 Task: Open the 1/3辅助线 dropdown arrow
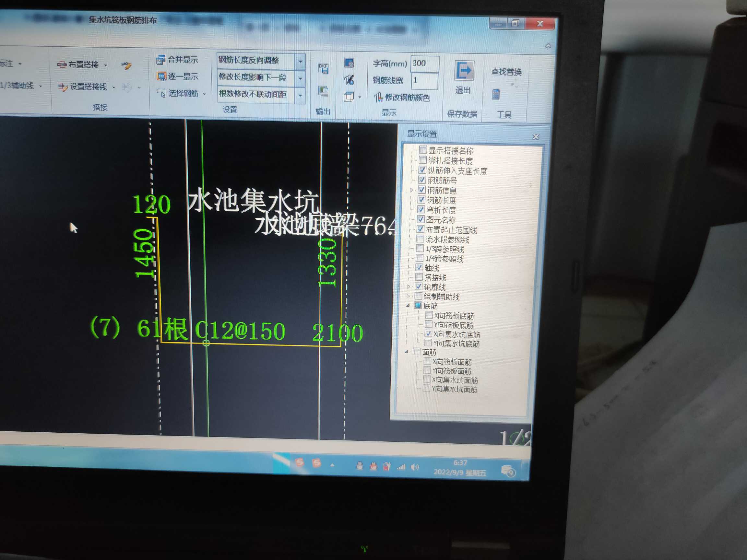click(41, 87)
